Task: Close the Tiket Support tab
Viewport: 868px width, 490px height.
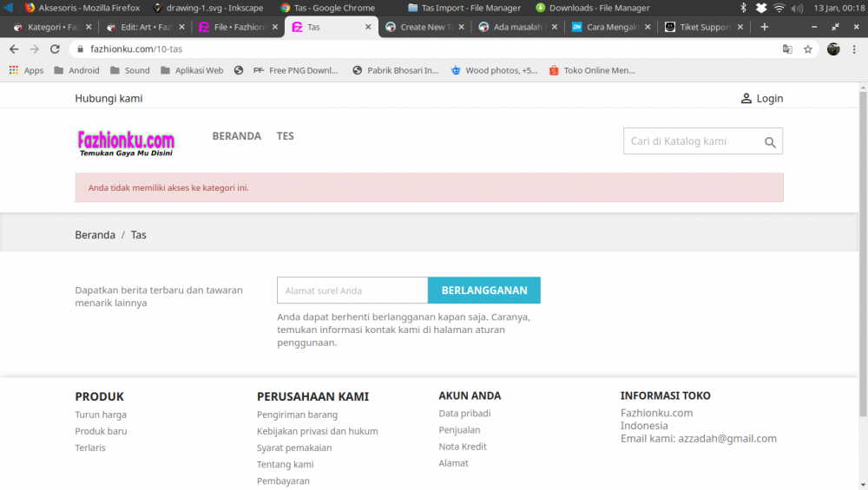Action: click(740, 27)
